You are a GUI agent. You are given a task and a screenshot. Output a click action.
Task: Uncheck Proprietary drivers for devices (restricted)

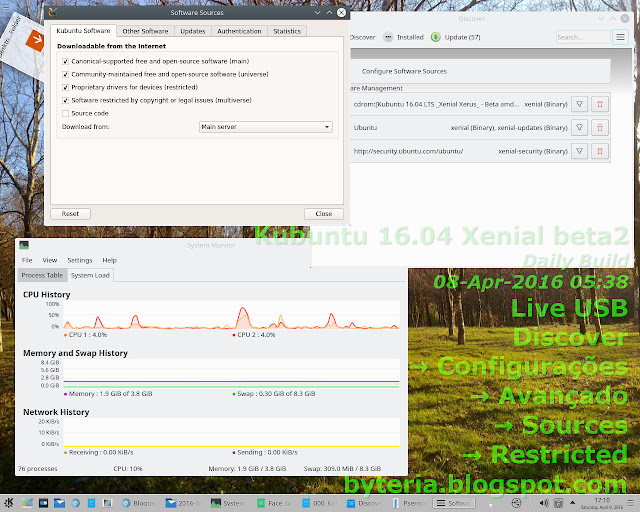[x=65, y=88]
